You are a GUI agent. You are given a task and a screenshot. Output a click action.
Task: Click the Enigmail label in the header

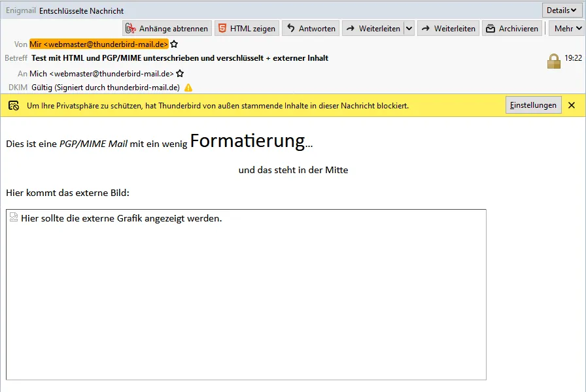(21, 10)
